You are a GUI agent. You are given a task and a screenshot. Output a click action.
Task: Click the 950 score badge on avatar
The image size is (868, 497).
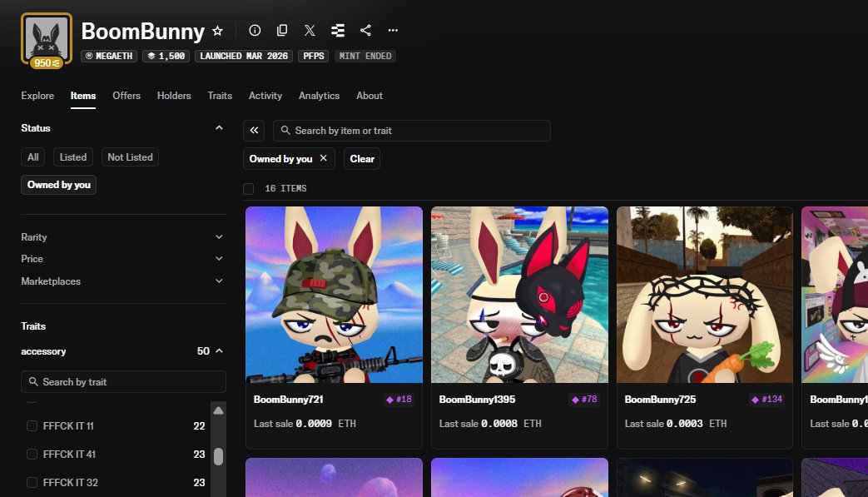pyautogui.click(x=47, y=63)
